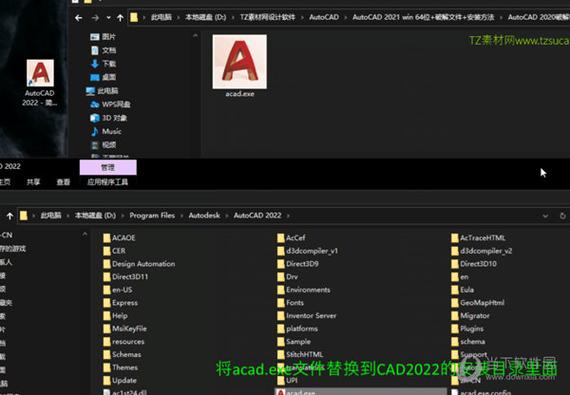Open the 应用程序工具 ribbon tab
This screenshot has height=395, width=570.
click(108, 182)
